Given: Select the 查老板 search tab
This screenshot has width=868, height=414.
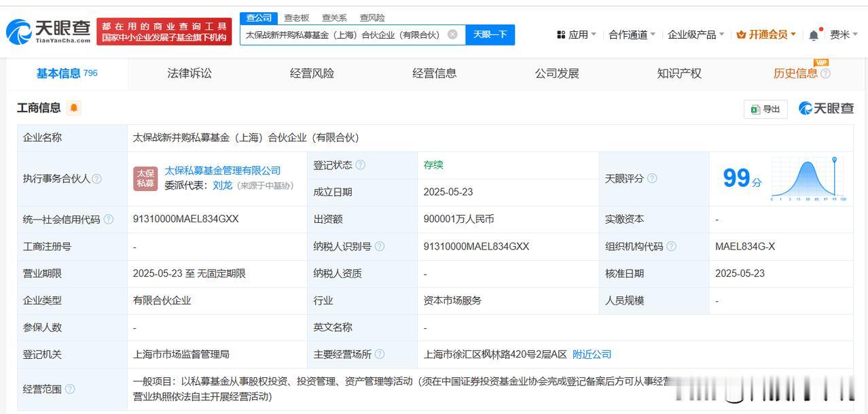Looking at the screenshot, I should pyautogui.click(x=297, y=18).
